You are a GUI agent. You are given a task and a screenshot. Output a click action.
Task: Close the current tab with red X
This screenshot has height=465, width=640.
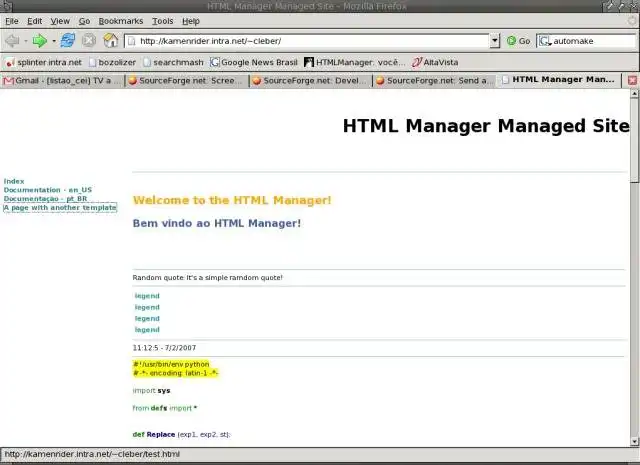[x=632, y=80]
